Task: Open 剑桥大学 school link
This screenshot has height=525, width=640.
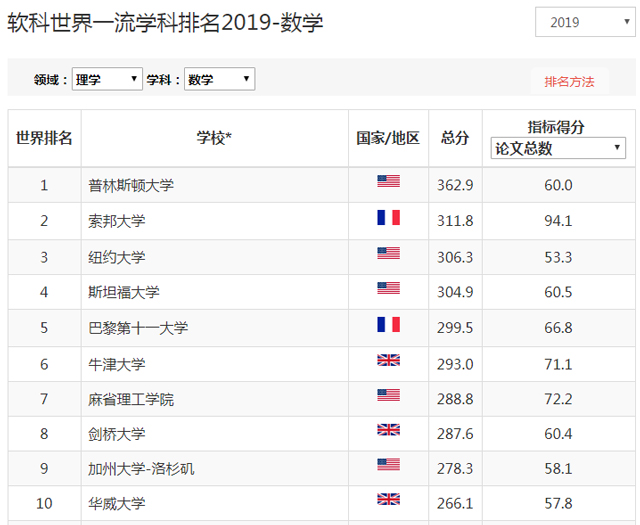Action: tap(117, 434)
